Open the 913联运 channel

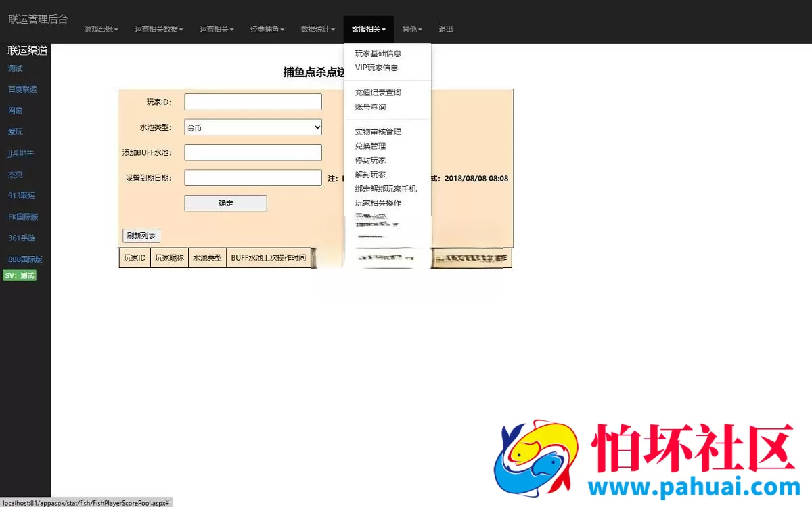point(22,196)
